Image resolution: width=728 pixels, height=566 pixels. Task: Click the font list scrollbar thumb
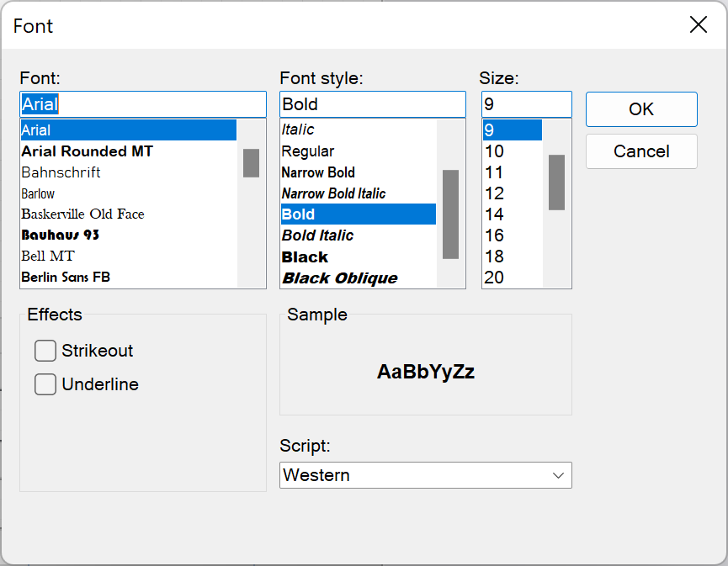[x=250, y=165]
